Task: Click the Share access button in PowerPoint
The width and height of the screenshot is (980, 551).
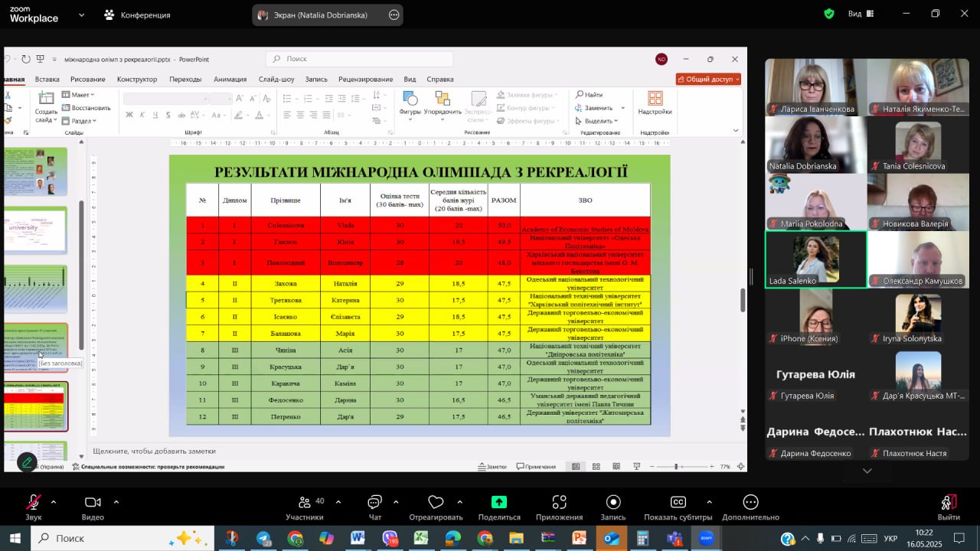Action: pos(708,79)
